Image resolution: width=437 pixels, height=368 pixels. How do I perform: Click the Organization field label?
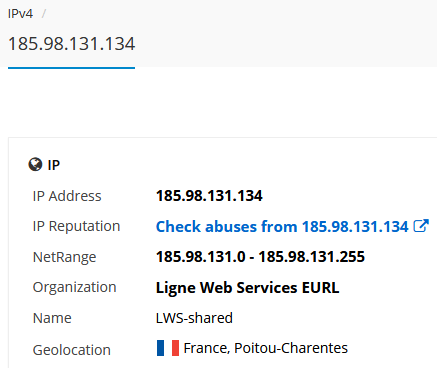[x=74, y=287]
